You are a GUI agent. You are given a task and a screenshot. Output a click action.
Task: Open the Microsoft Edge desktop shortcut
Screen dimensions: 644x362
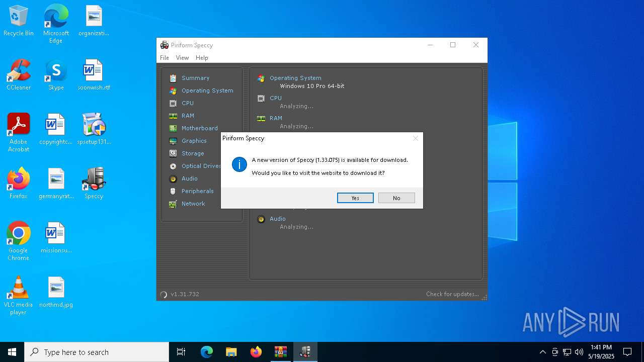tap(56, 24)
